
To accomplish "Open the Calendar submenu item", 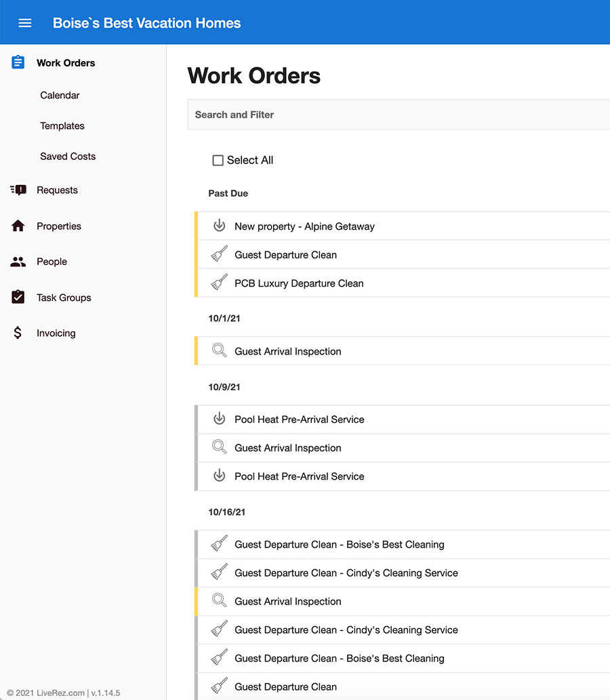I will pyautogui.click(x=60, y=95).
